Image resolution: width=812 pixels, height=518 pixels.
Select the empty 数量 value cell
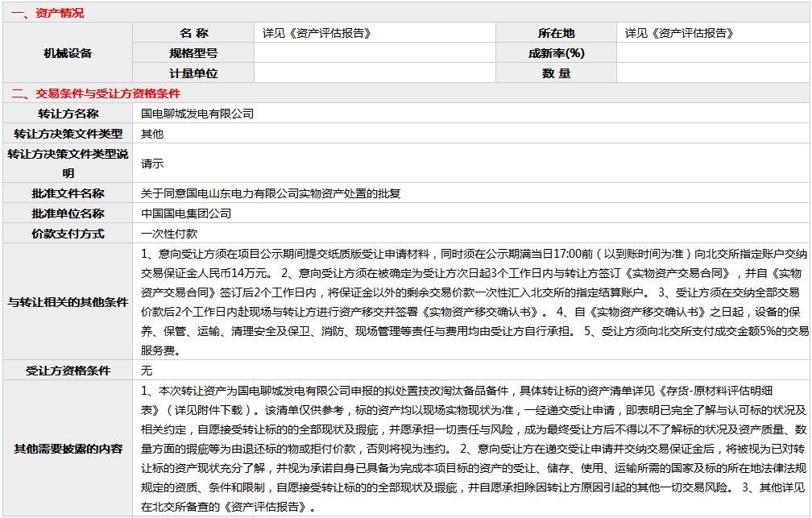coord(713,73)
